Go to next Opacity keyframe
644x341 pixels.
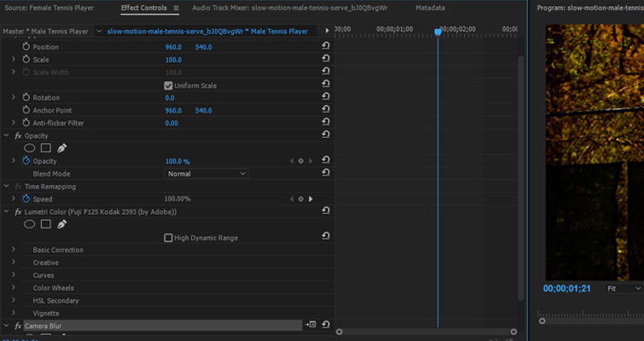click(310, 161)
